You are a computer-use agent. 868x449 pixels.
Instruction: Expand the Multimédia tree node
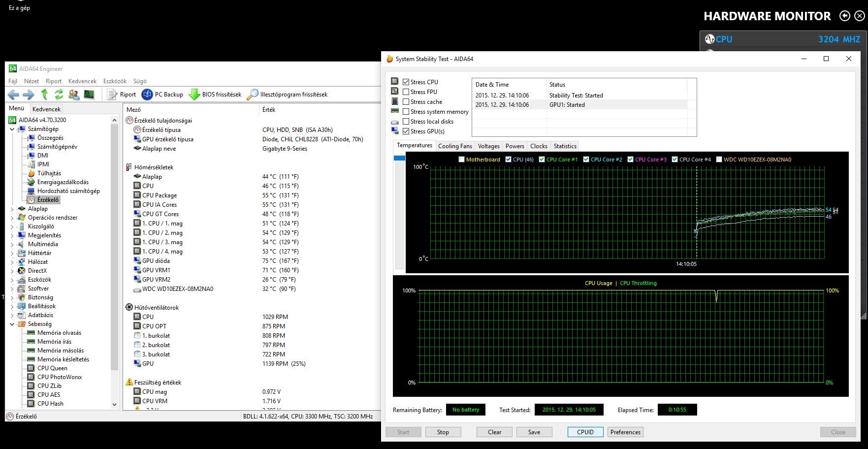pyautogui.click(x=12, y=244)
